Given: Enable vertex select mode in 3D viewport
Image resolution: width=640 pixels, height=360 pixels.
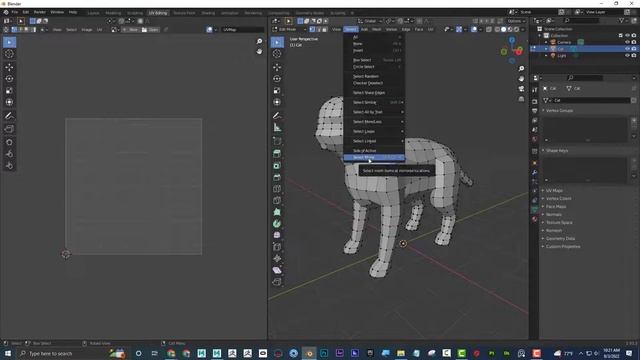Looking at the screenshot, I should [x=312, y=29].
